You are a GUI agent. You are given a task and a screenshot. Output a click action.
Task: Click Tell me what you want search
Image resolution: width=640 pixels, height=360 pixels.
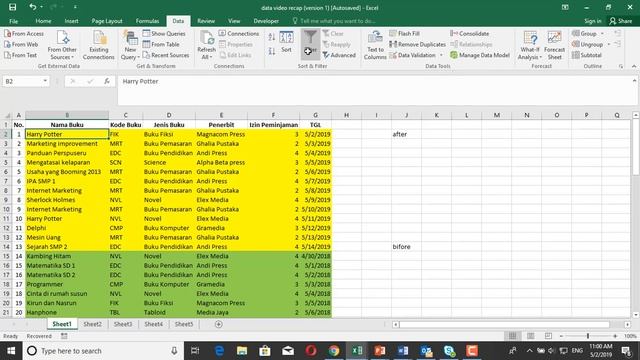(x=334, y=21)
